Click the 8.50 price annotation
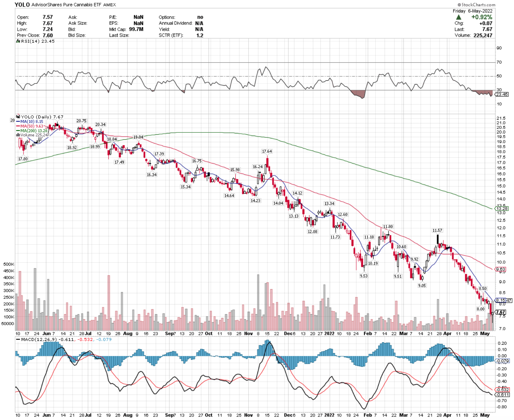This screenshot has height=420, width=514. tap(483, 288)
